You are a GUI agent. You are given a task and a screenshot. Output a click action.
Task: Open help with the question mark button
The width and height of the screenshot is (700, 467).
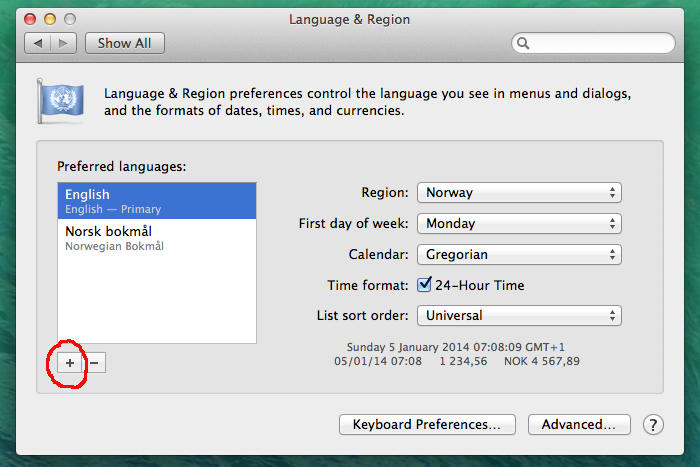point(653,425)
